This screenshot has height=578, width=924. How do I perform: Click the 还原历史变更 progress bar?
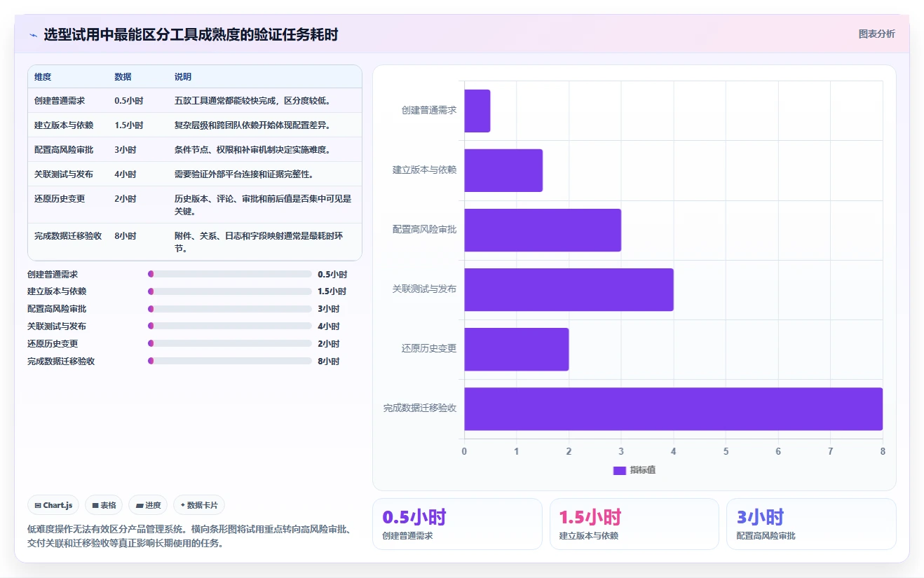(x=230, y=343)
